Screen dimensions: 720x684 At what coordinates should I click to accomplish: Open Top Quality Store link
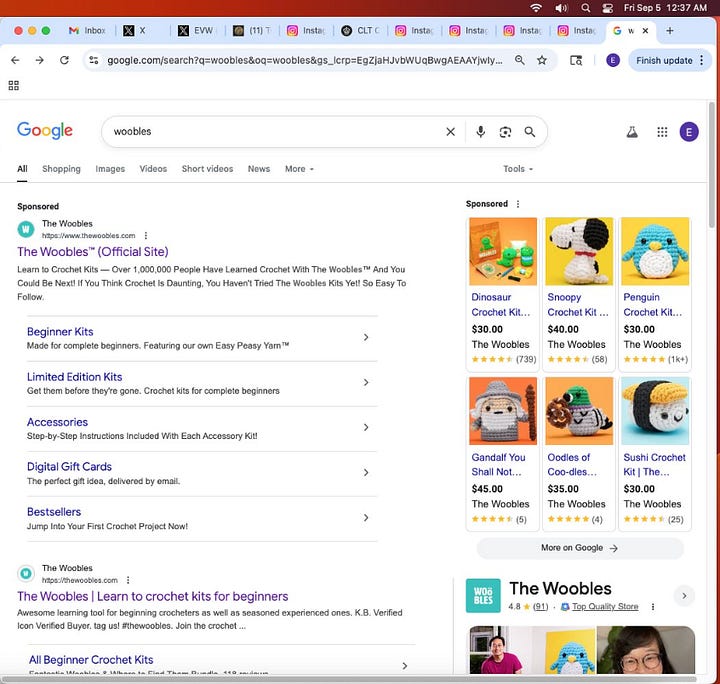click(x=605, y=606)
